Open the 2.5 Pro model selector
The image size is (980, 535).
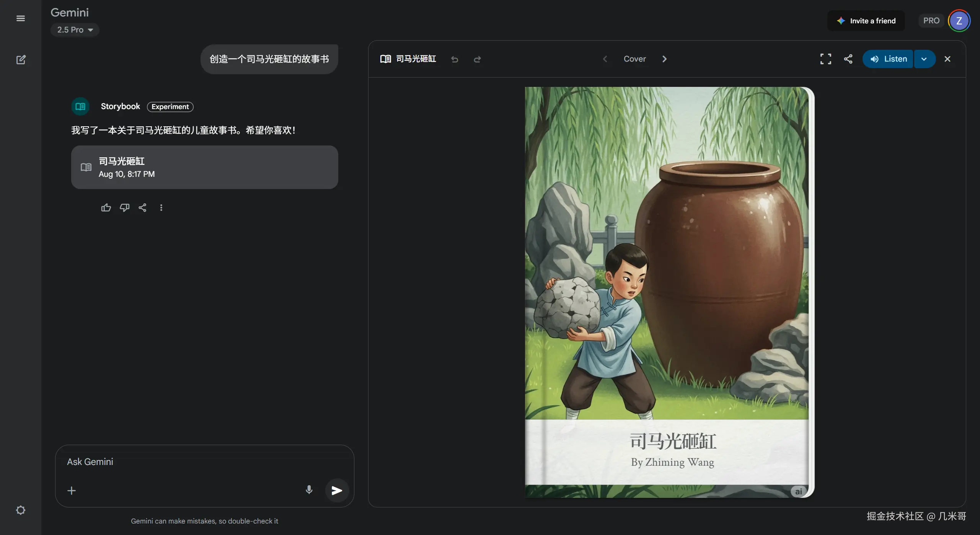pos(75,29)
